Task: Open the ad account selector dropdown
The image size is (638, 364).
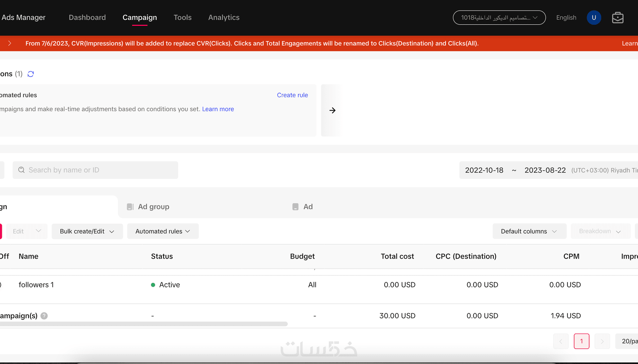Action: pyautogui.click(x=499, y=18)
